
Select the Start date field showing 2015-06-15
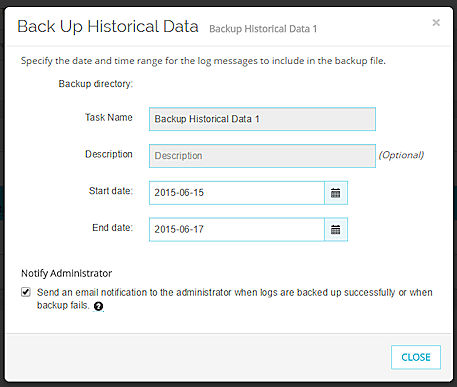point(237,193)
